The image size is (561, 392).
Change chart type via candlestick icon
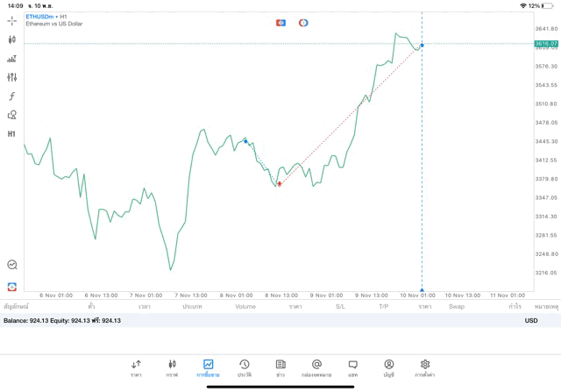click(x=12, y=39)
